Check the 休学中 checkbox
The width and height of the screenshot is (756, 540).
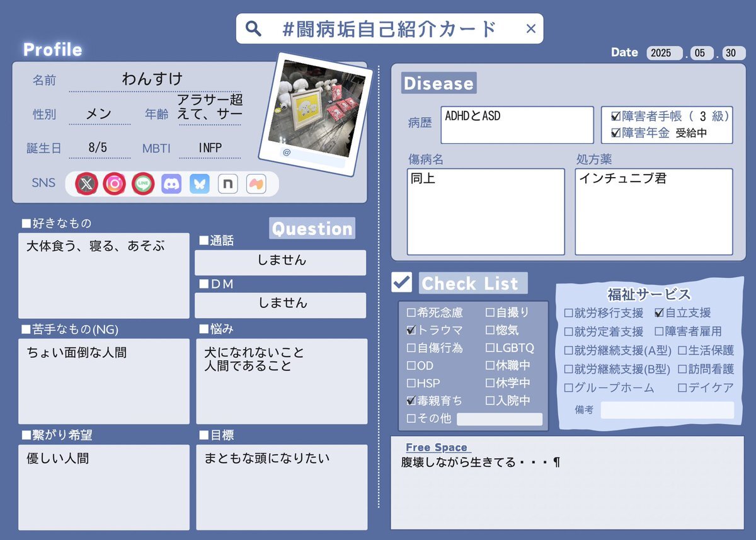pos(490,383)
